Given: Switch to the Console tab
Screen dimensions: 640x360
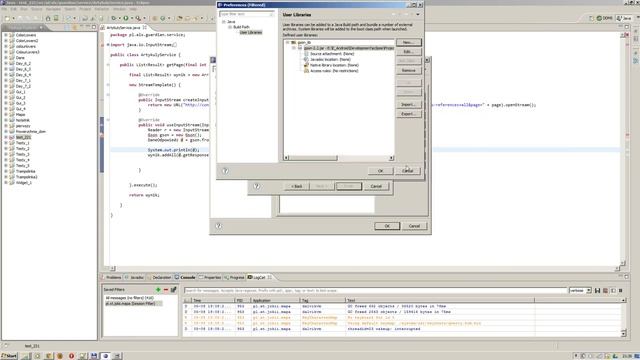Looking at the screenshot, I should point(185,278).
